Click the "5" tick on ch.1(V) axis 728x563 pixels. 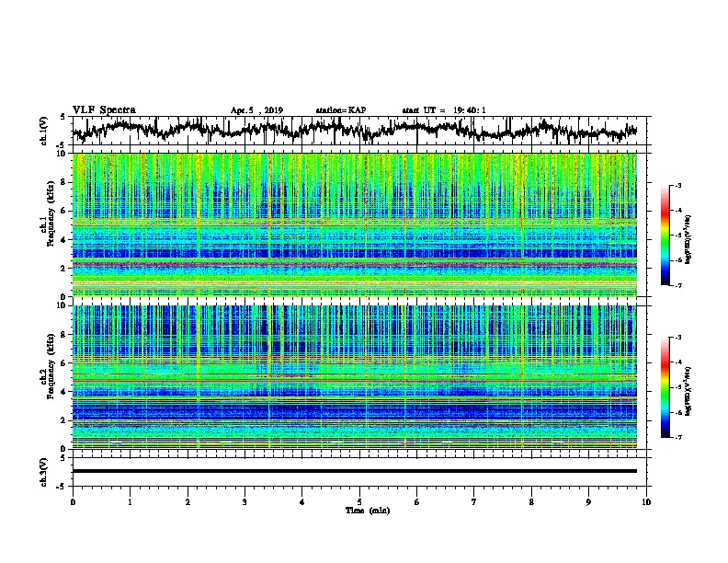63,118
